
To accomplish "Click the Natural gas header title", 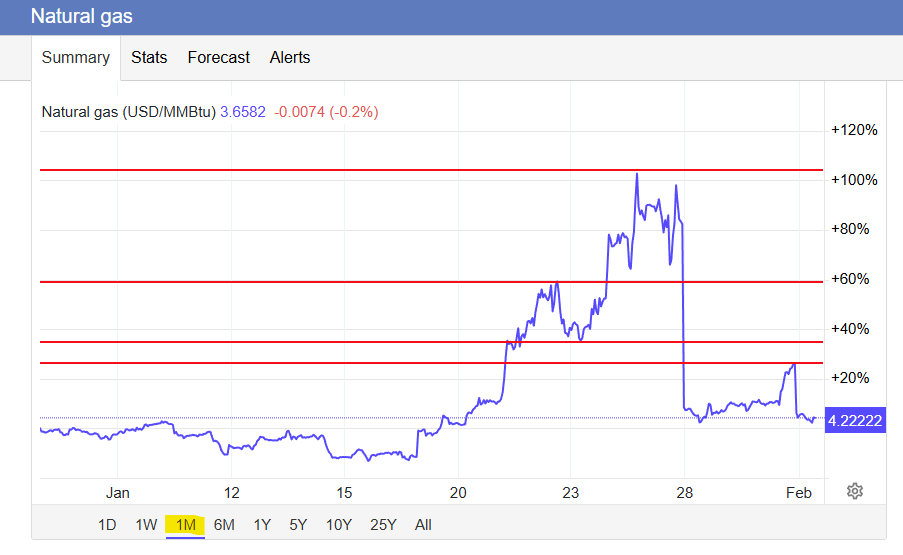I will 81,17.
